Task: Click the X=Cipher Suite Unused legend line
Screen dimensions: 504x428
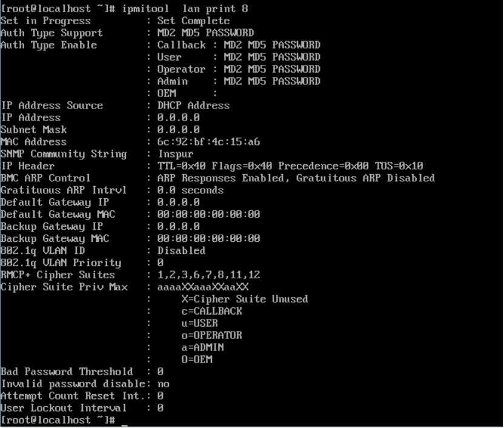Action: pyautogui.click(x=245, y=299)
